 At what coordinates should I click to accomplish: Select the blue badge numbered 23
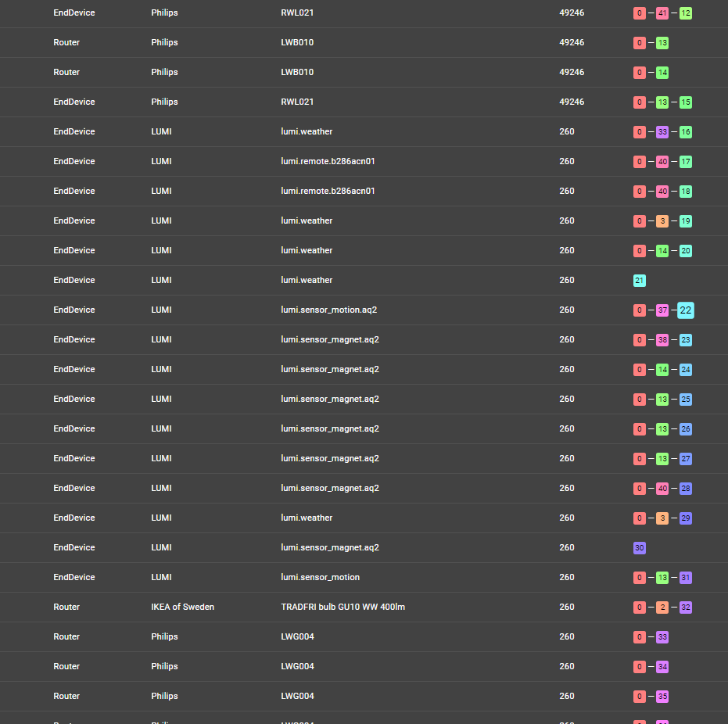point(685,340)
